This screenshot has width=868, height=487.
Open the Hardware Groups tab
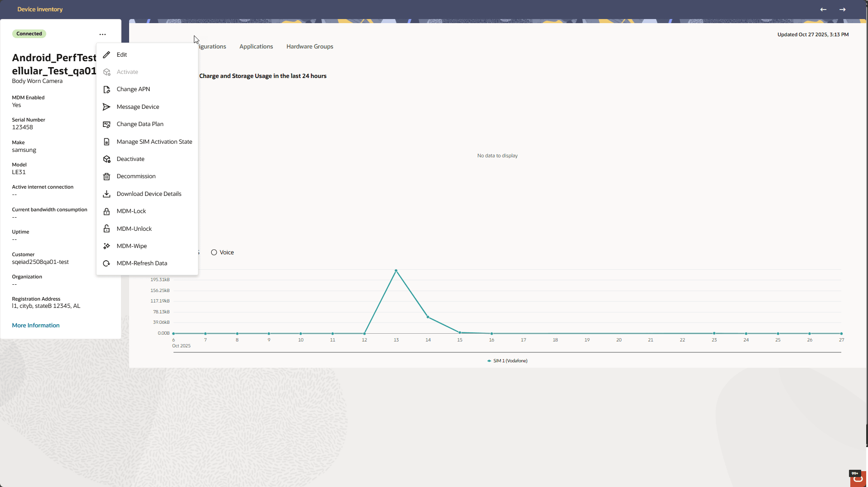pos(309,46)
